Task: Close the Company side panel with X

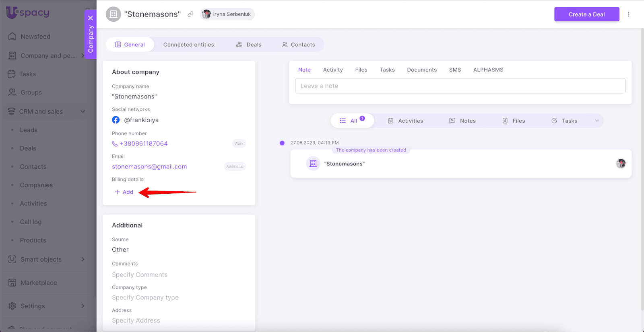Action: [x=91, y=18]
